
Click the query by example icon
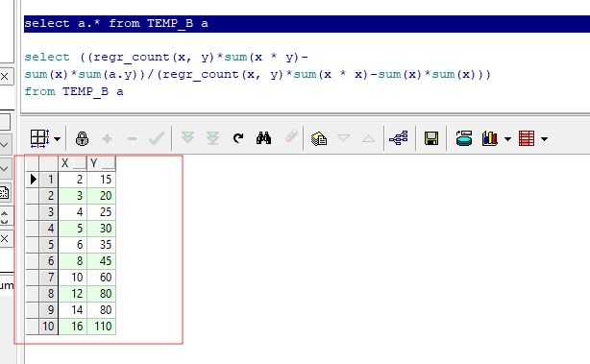[x=319, y=138]
